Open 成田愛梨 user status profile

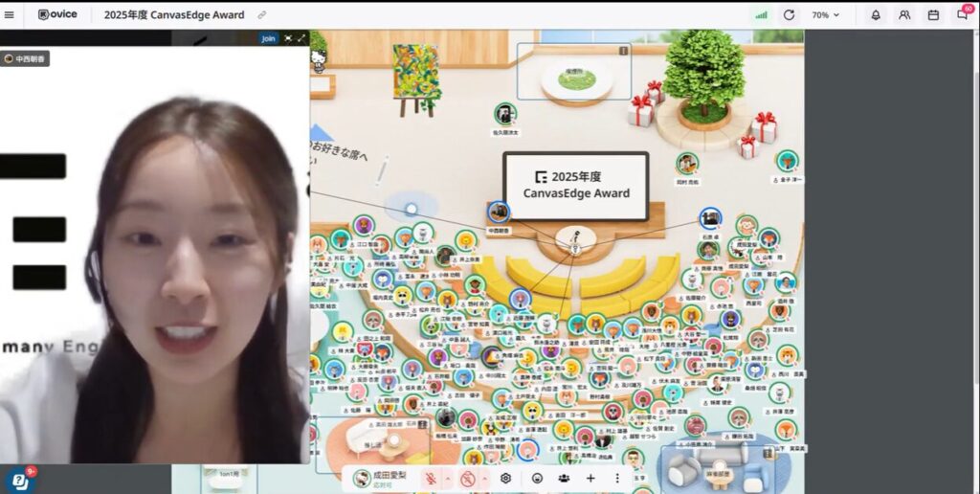[x=381, y=479]
